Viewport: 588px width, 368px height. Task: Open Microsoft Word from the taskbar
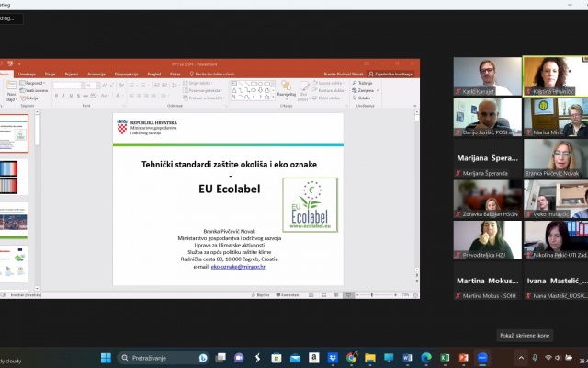pyautogui.click(x=405, y=357)
